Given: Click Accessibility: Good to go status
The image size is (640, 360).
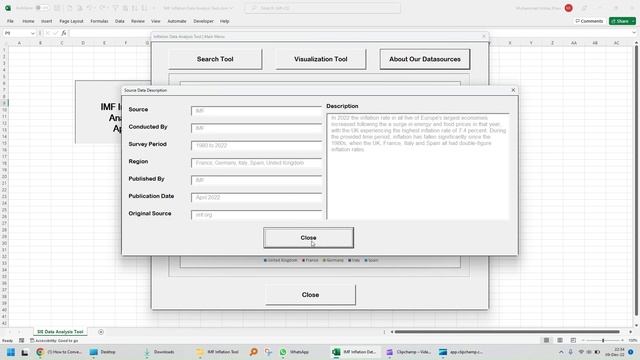Looking at the screenshot, I should click(54, 340).
